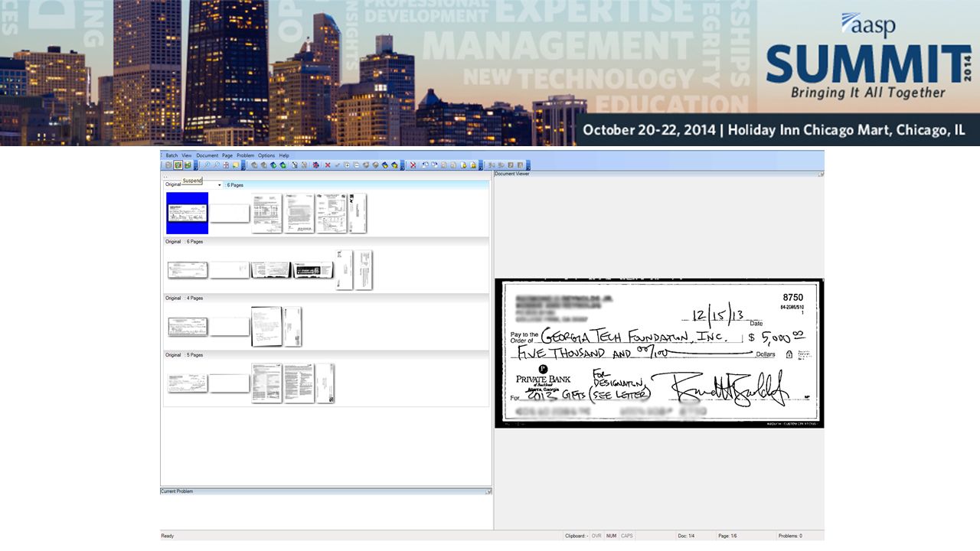Open the Batch menu

tap(171, 155)
